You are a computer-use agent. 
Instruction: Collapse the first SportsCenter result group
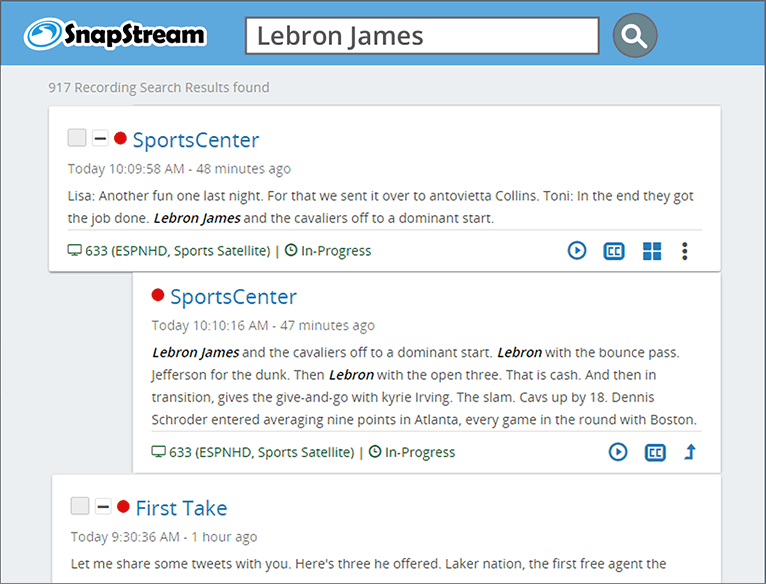click(100, 138)
